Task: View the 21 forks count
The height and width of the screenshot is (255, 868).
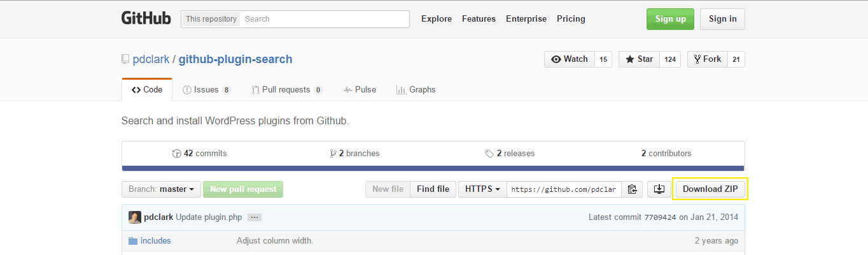Action: coord(736,59)
